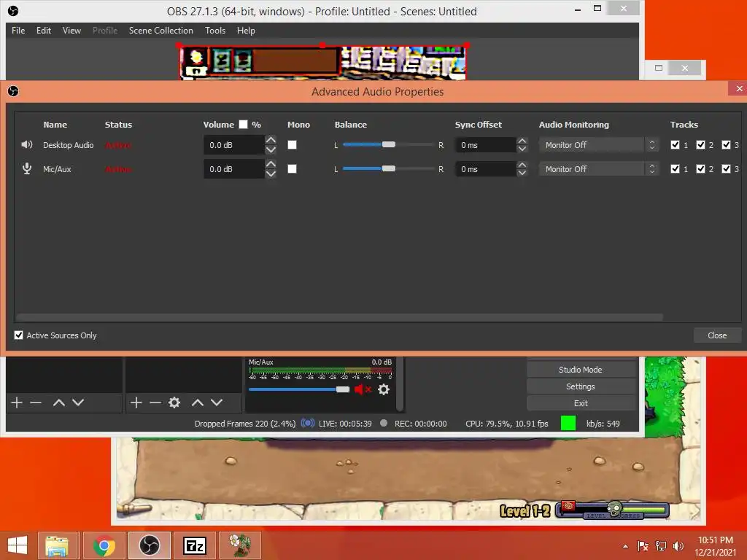The image size is (747, 560).
Task: Open the system tray volume icon
Action: pyautogui.click(x=678, y=546)
